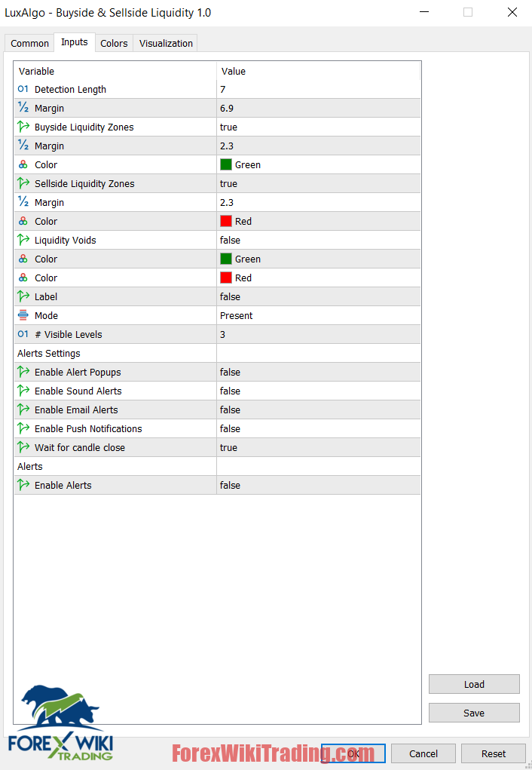Click the Save button
Image resolution: width=532 pixels, height=770 pixels.
(x=474, y=713)
